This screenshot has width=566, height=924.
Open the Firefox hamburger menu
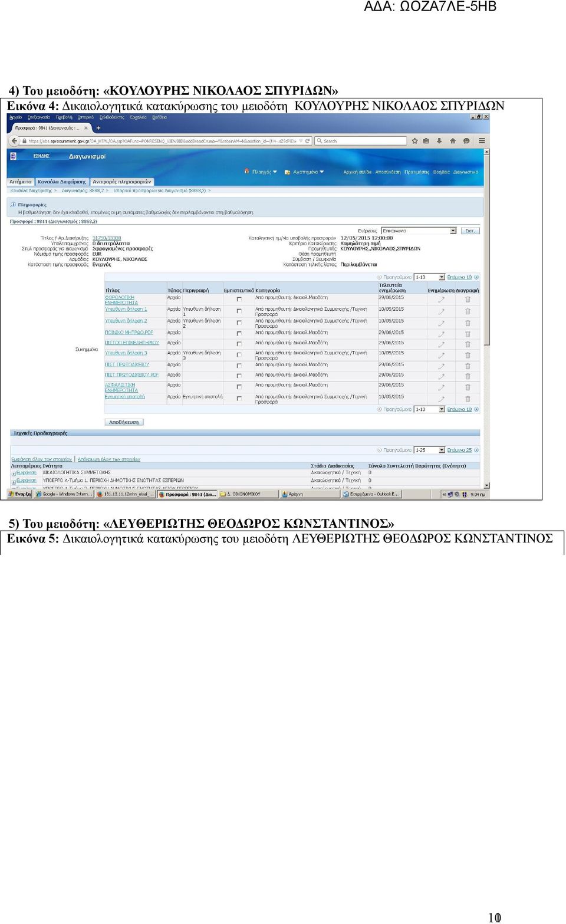(482, 141)
